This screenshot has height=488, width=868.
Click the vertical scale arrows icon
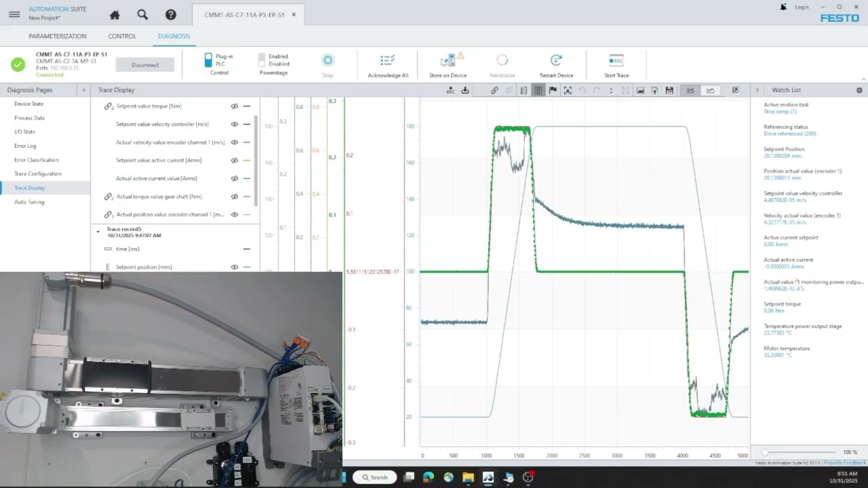[611, 90]
